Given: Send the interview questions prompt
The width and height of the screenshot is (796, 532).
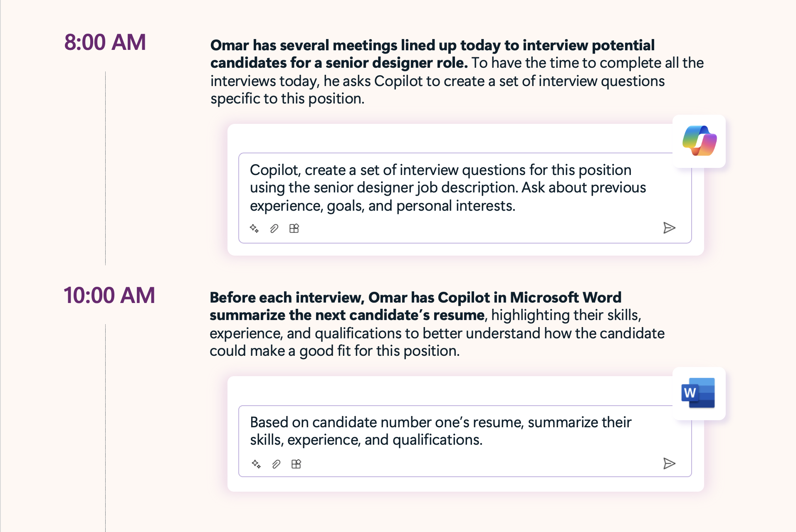Looking at the screenshot, I should 669,228.
